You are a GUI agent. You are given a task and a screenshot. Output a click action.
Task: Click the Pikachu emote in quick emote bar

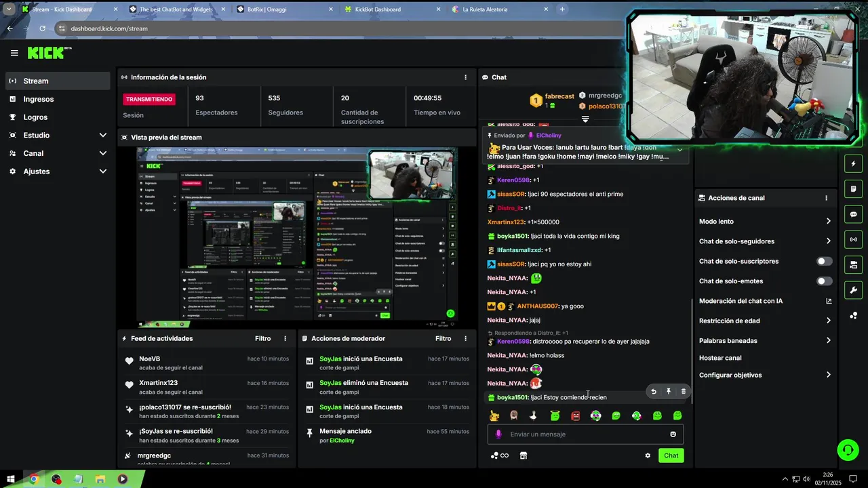[x=494, y=415]
